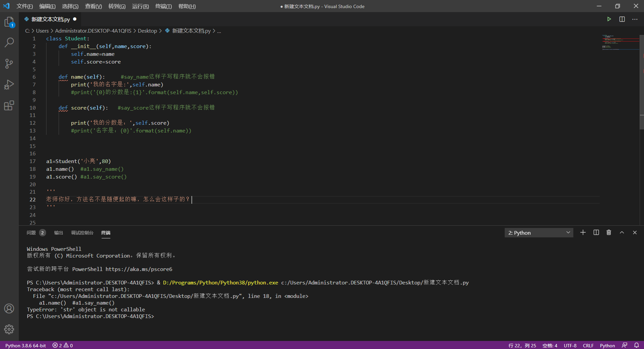
Task: Select the 新建文本文档.py editor tab
Action: click(x=50, y=19)
